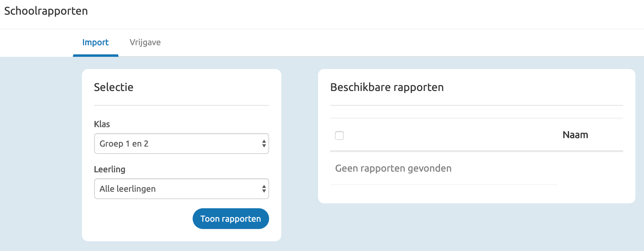Switch to the Import tab

pyautogui.click(x=95, y=42)
